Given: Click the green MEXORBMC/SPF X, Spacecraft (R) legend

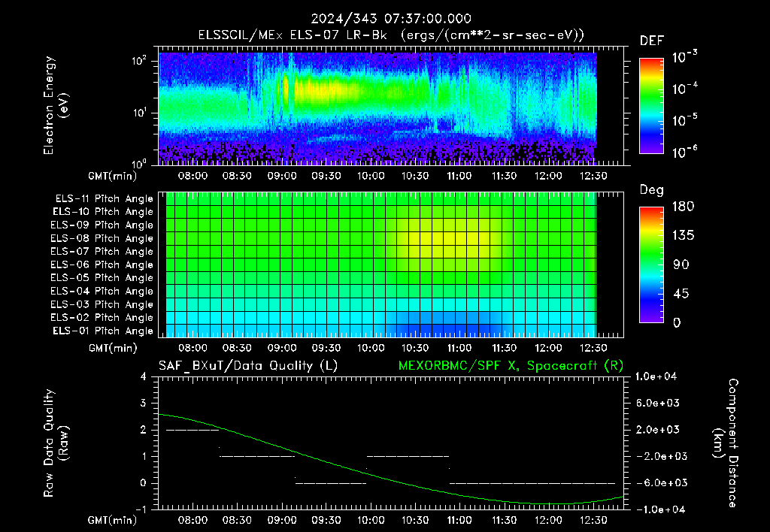Looking at the screenshot, I should tap(511, 366).
